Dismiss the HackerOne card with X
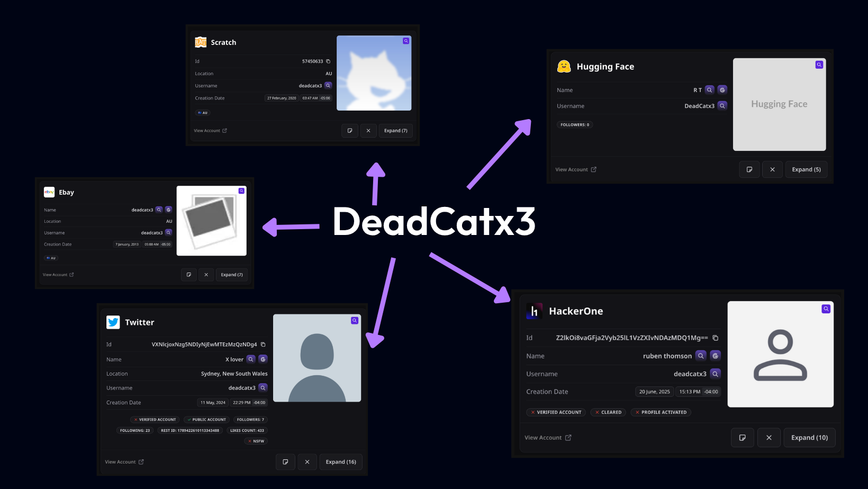 [x=769, y=438]
